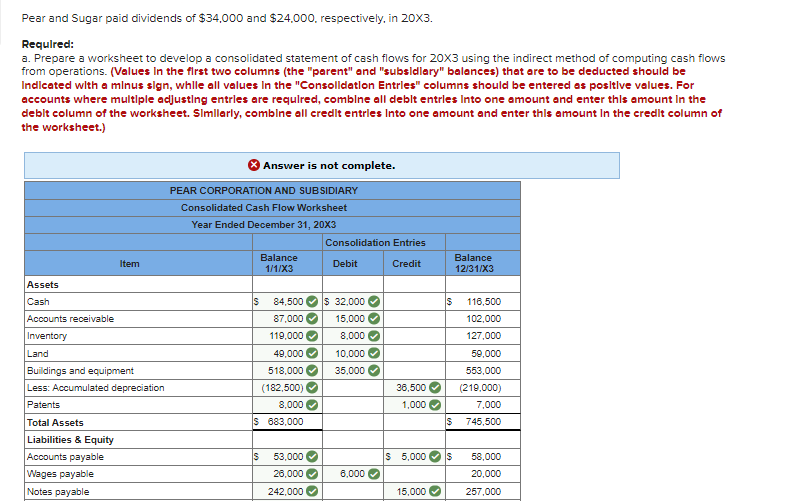Select the Wages payable credit cell

tap(414, 474)
